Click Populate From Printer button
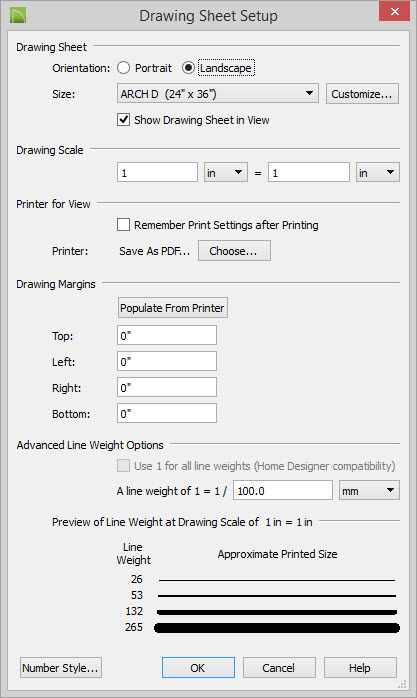The width and height of the screenshot is (417, 698). coord(173,308)
